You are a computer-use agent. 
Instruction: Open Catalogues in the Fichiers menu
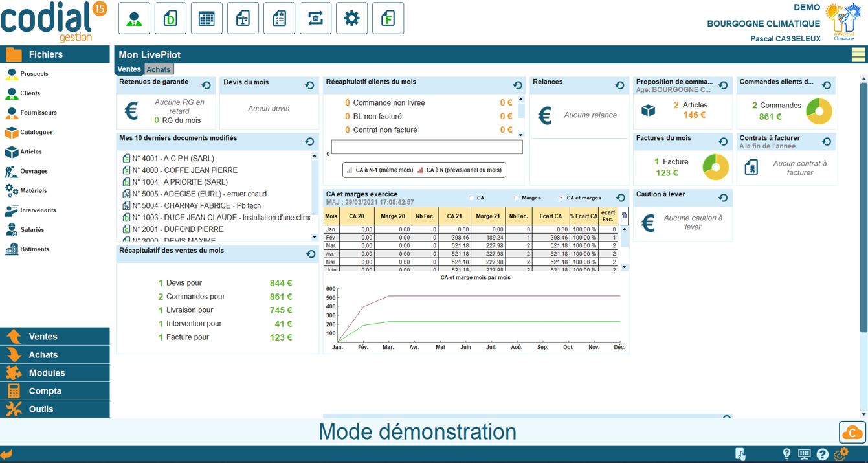36,132
